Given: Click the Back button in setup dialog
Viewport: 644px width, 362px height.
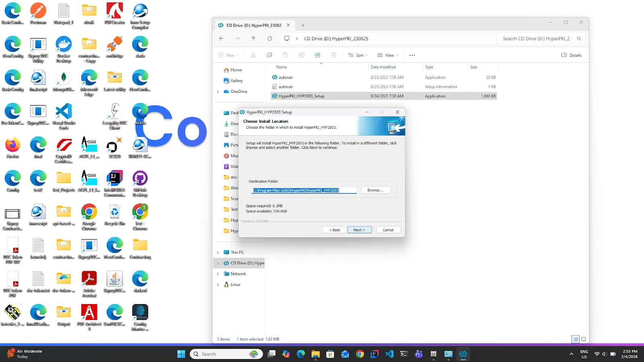Looking at the screenshot, I should pyautogui.click(x=334, y=230).
